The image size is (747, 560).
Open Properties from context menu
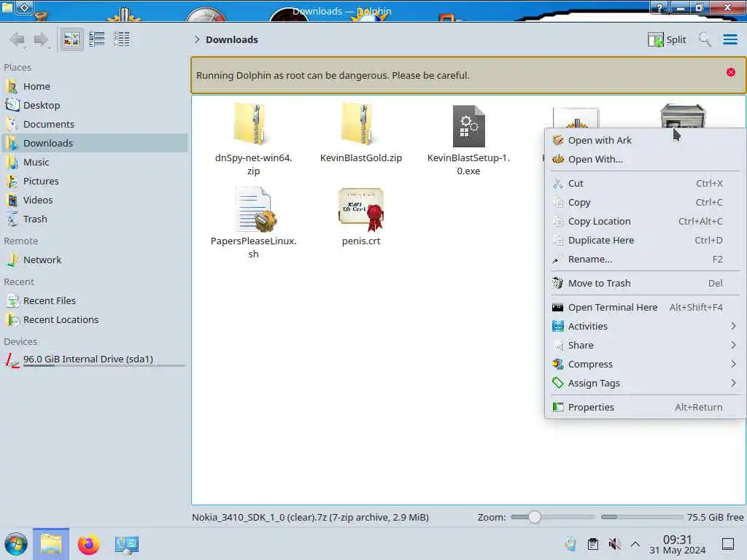coord(645,407)
